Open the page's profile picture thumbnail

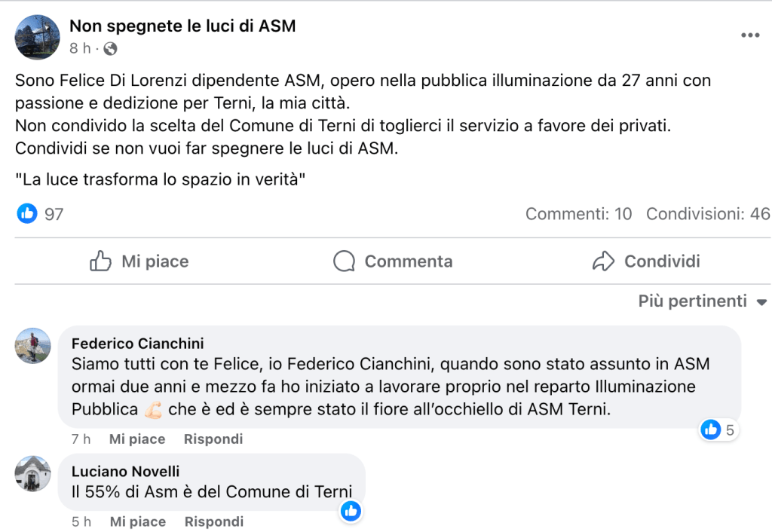click(38, 37)
